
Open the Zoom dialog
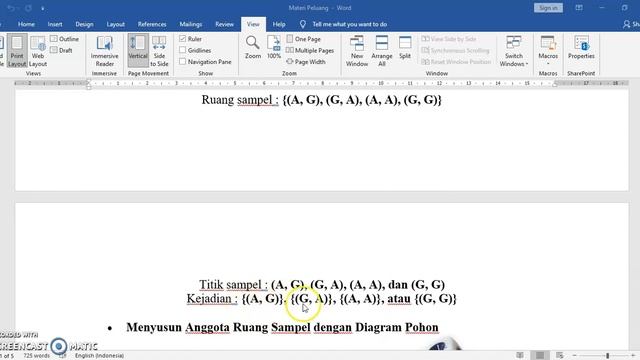[253, 47]
